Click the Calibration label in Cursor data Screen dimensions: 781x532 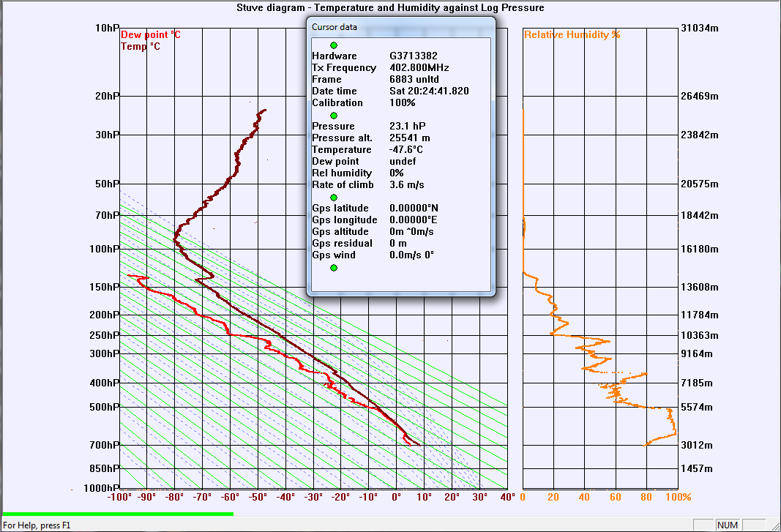click(x=337, y=102)
